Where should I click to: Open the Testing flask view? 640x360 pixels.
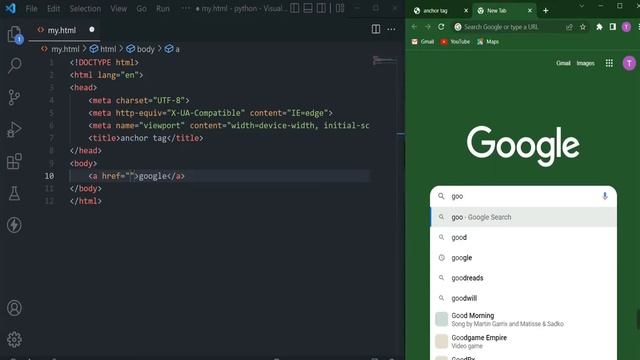click(14, 193)
